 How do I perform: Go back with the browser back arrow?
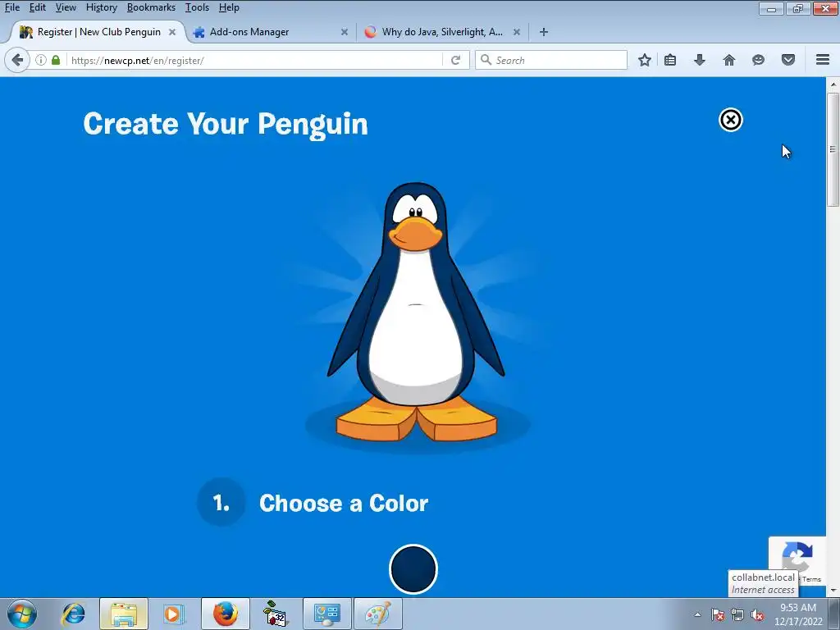pyautogui.click(x=17, y=60)
